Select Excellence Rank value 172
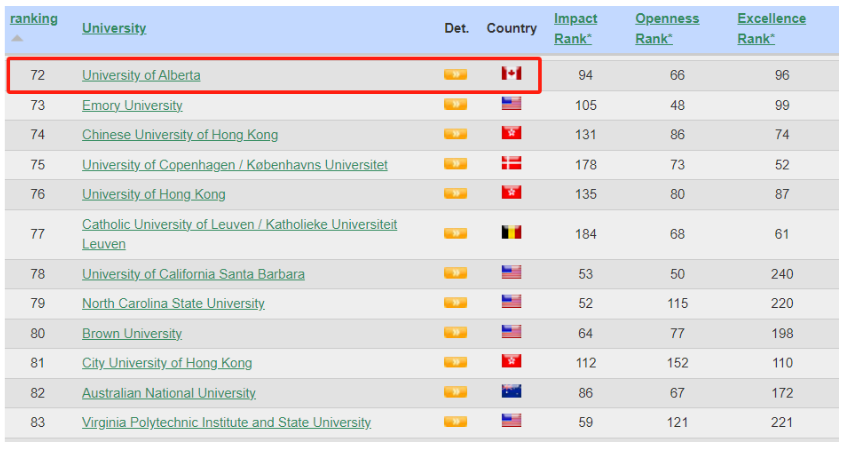845x449 pixels. coord(782,393)
